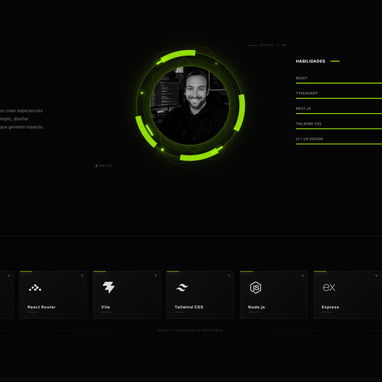Select the "Node.js" card title

257,307
